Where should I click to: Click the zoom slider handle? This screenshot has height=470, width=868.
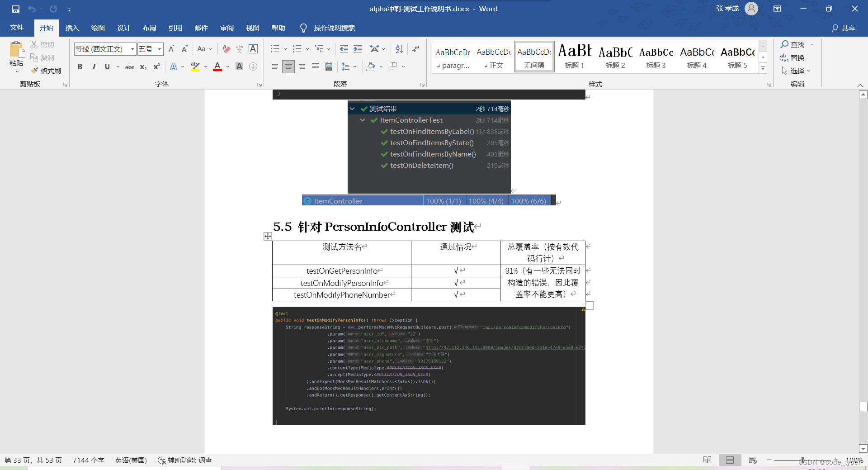[x=802, y=460]
